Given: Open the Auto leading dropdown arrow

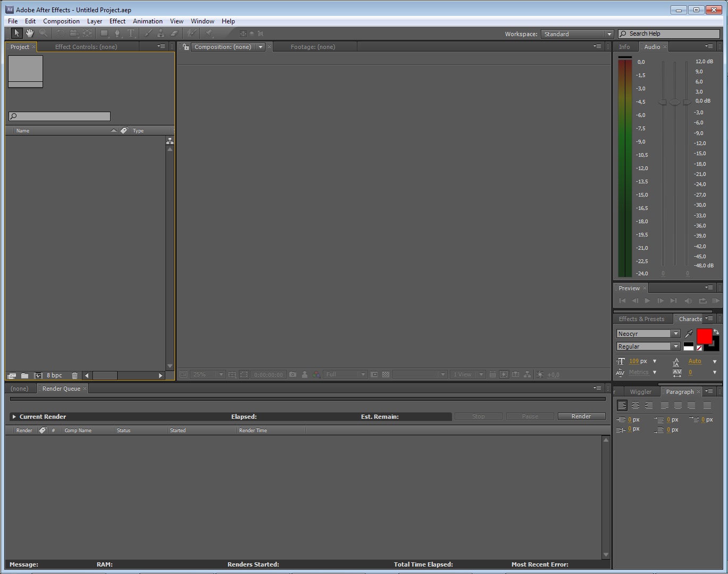Looking at the screenshot, I should 715,361.
